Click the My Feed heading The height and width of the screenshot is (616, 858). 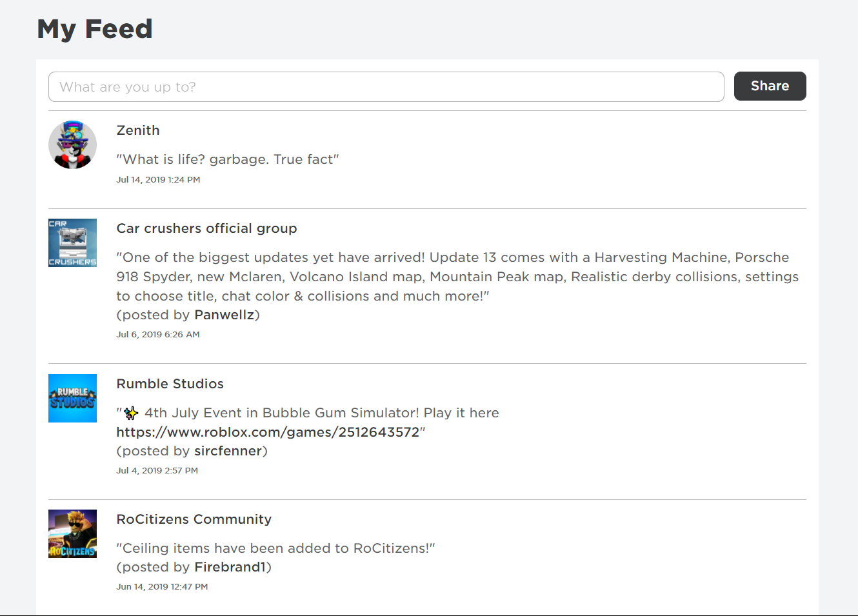point(95,29)
